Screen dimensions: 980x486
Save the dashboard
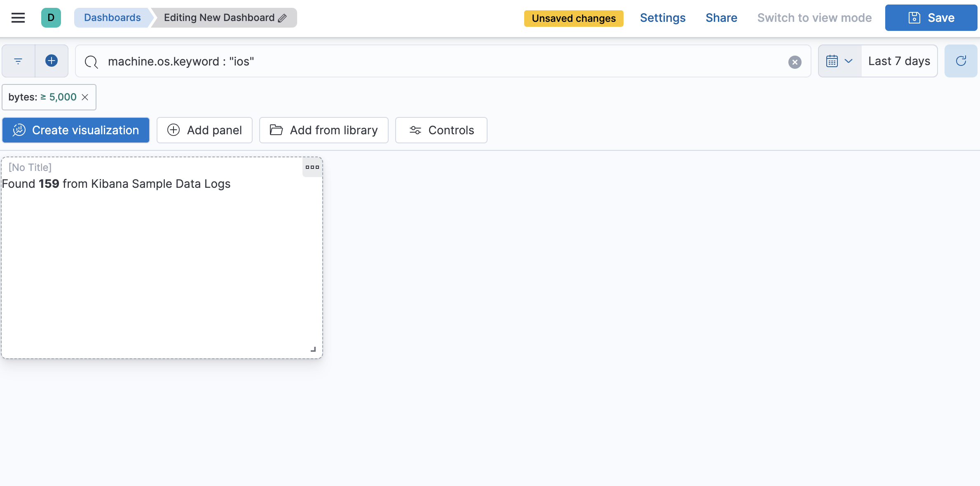coord(931,18)
